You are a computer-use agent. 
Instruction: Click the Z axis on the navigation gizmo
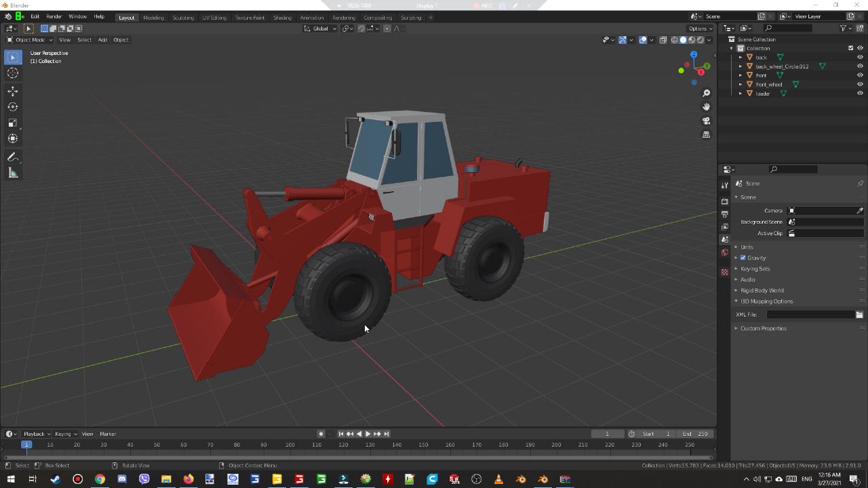click(694, 54)
